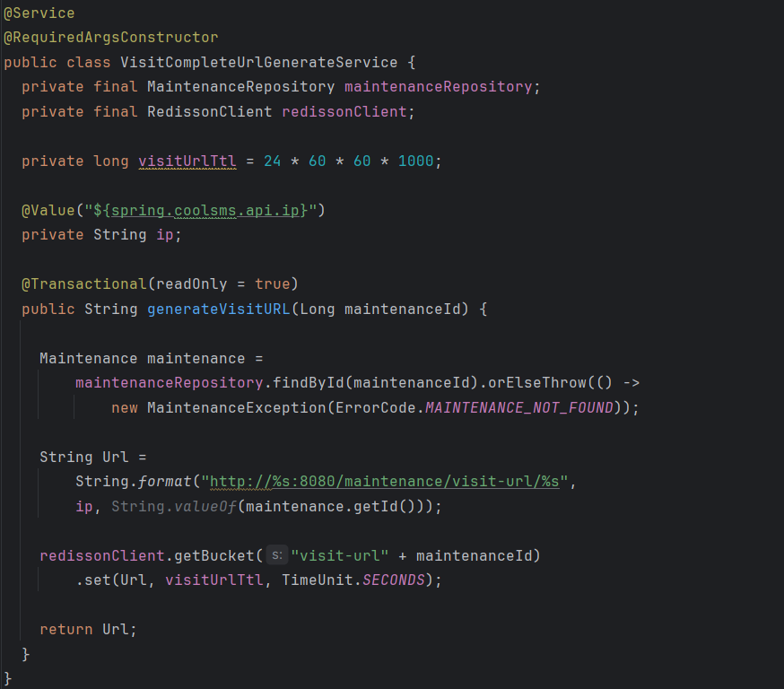Click the maintenanceRepository field declaration

(439, 87)
